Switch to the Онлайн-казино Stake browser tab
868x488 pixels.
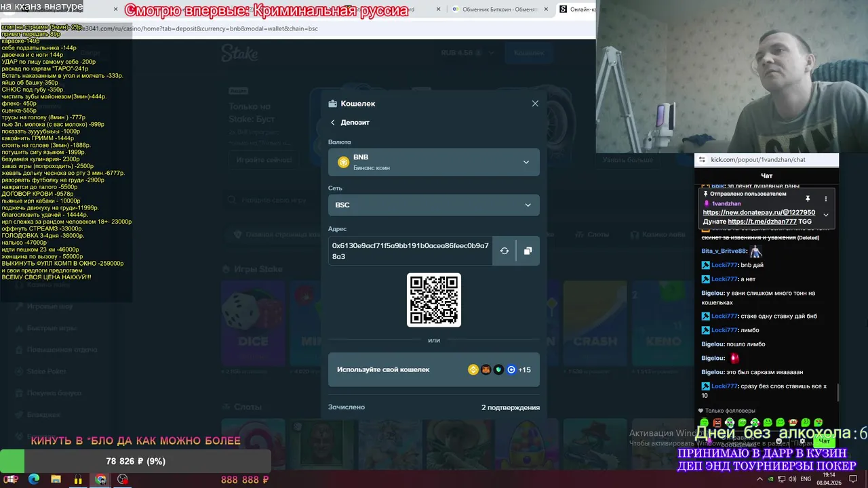(576, 9)
